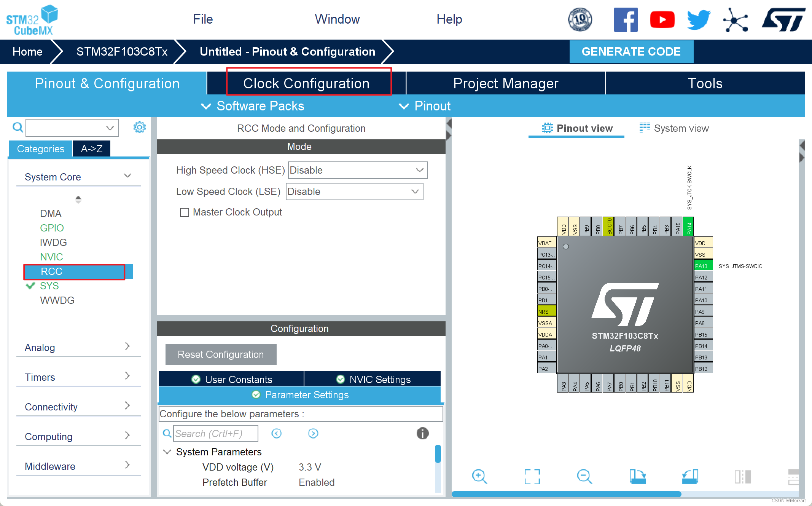Viewport: 812px width, 506px height.
Task: Click the BOOT0 pin on the chip
Action: [x=608, y=226]
